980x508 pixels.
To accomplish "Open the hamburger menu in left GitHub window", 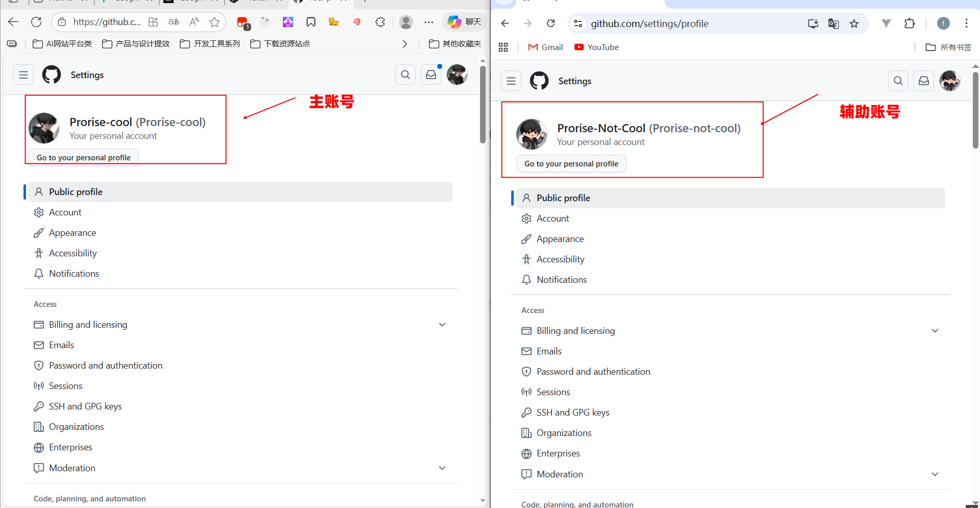I will pyautogui.click(x=23, y=75).
